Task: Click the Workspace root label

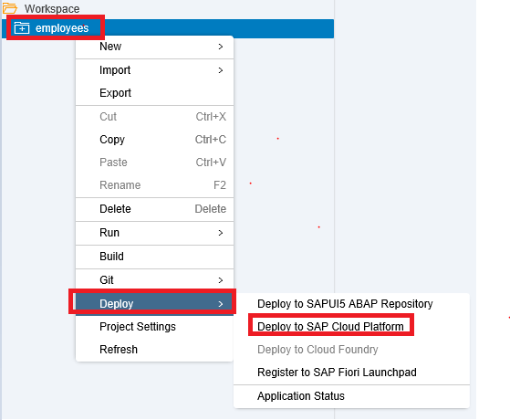Action: pos(52,9)
